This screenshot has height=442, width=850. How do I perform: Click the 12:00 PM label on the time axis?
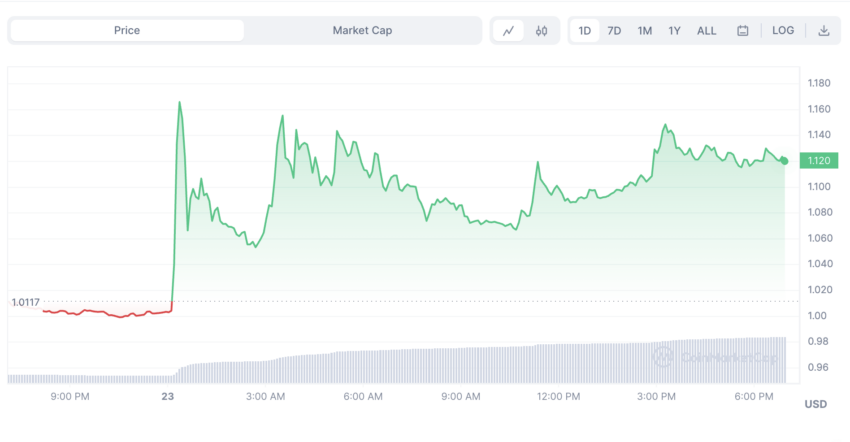tap(558, 396)
